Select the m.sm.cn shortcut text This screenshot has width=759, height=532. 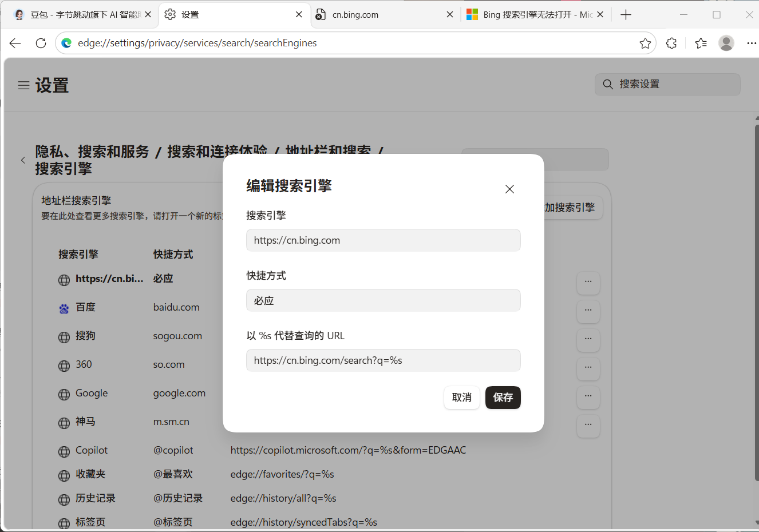pyautogui.click(x=171, y=422)
